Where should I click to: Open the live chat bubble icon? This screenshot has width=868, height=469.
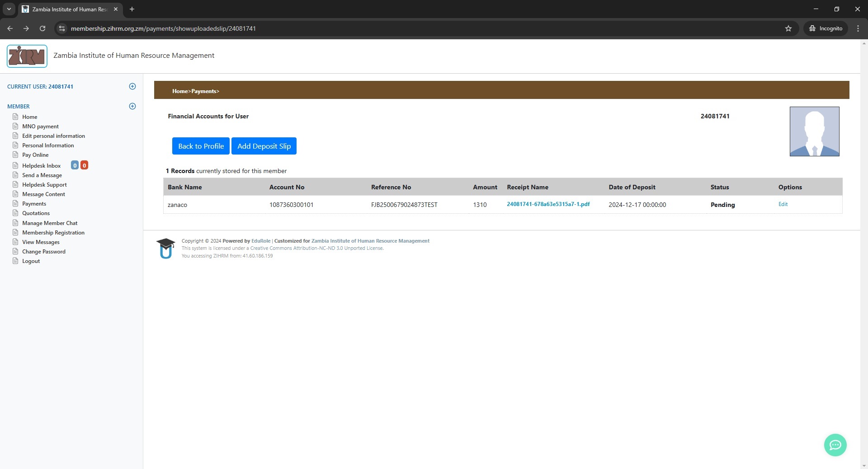coord(835,445)
